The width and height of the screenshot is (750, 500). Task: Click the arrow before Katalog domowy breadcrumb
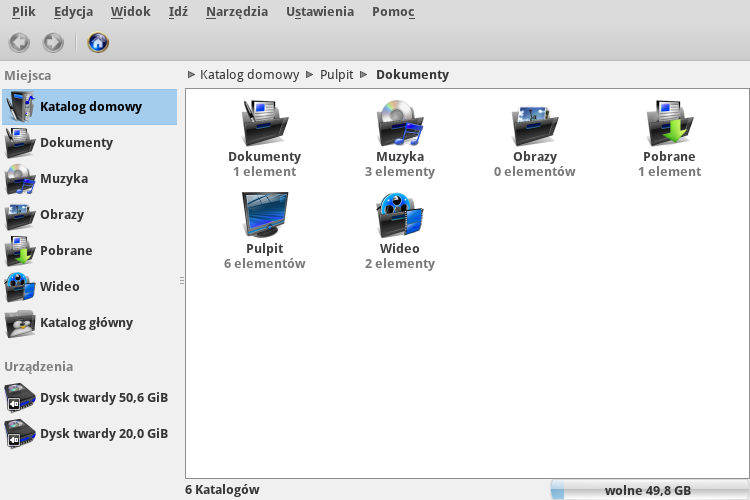click(x=191, y=75)
